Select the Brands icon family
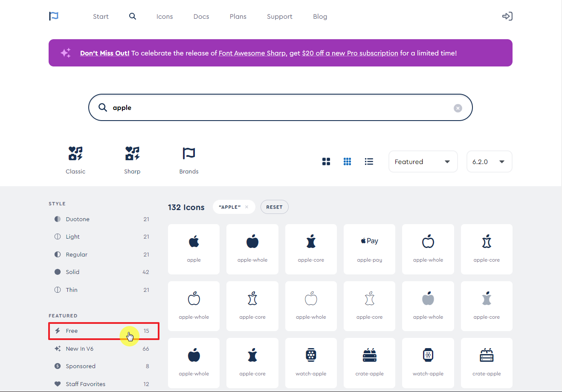 (189, 160)
